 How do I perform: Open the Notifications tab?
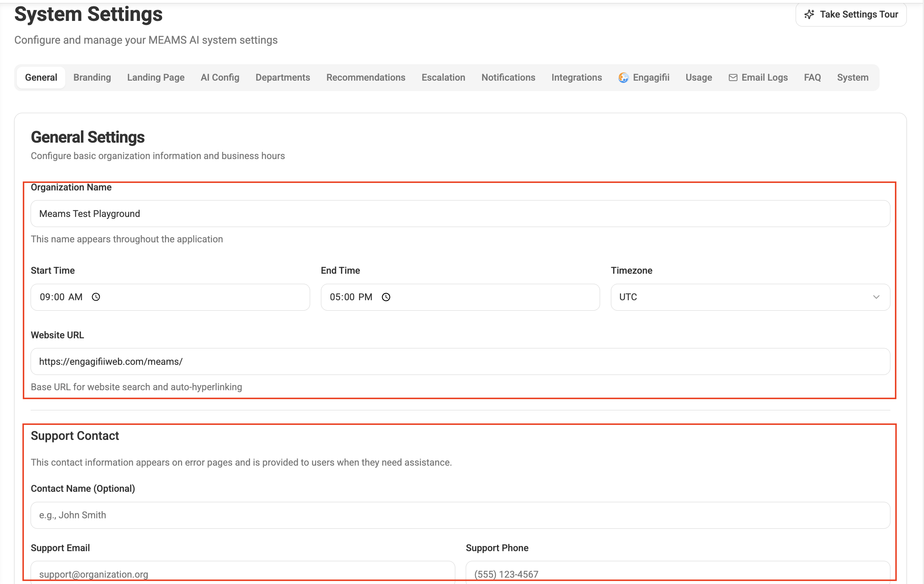click(508, 78)
